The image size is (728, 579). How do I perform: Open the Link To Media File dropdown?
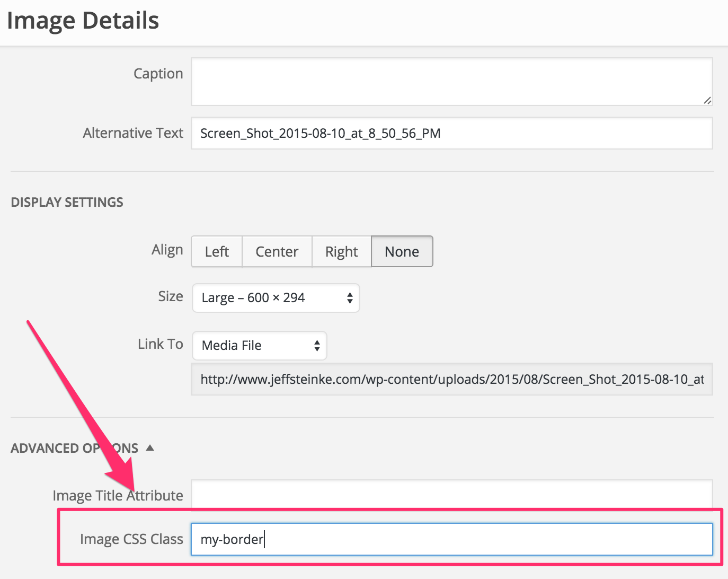tap(260, 346)
